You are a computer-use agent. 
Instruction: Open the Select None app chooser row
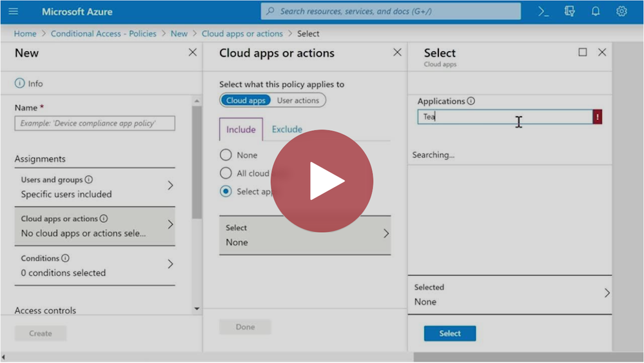click(x=305, y=235)
